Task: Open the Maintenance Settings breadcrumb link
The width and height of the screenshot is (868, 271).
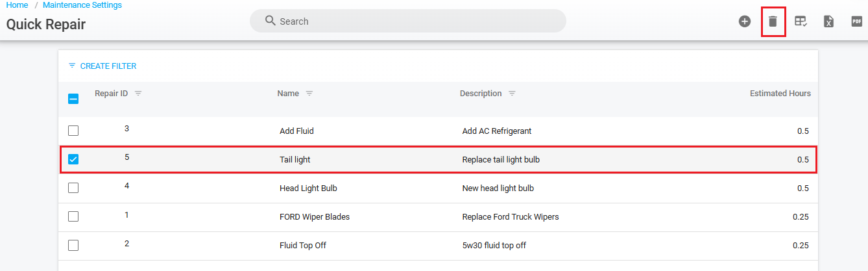Action: point(82,5)
